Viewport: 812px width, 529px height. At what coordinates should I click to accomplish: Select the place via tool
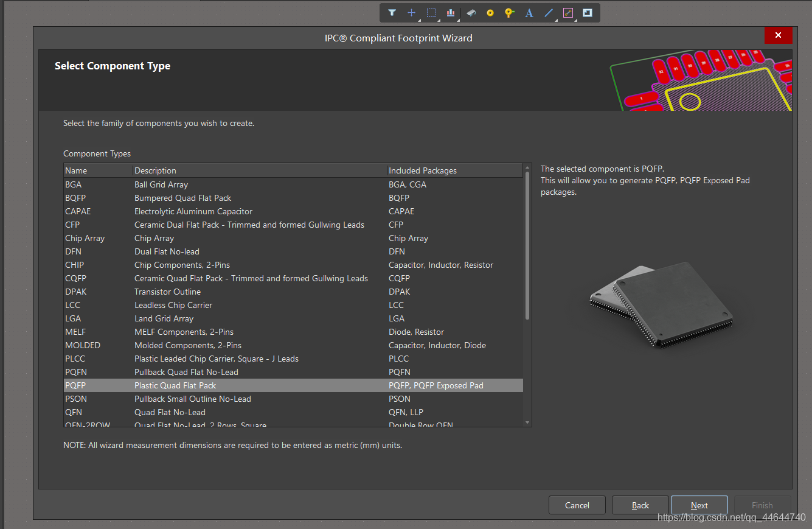(510, 13)
